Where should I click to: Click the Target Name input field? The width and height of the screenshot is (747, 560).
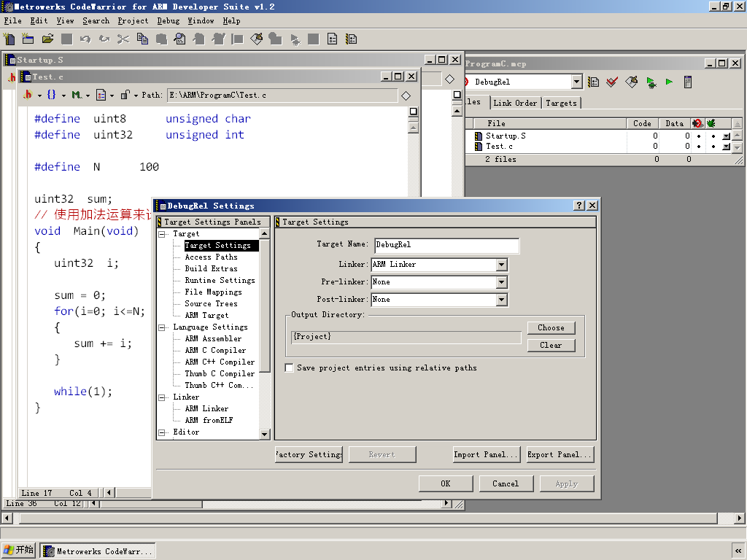click(446, 245)
